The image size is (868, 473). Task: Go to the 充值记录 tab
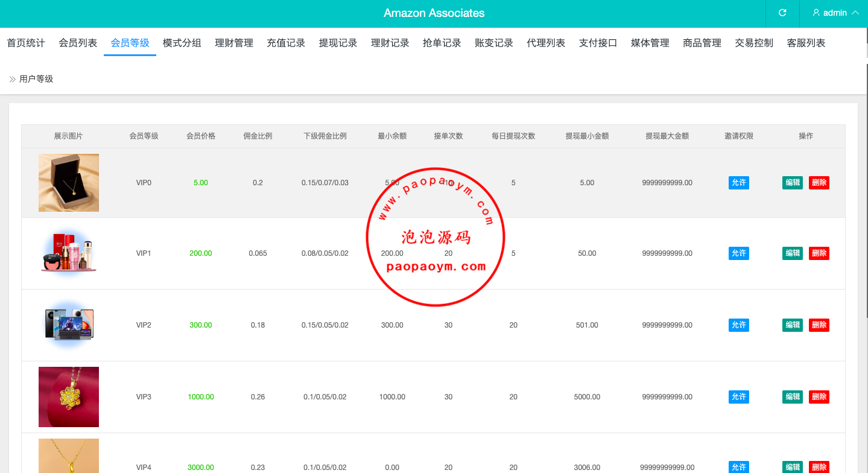click(x=286, y=43)
